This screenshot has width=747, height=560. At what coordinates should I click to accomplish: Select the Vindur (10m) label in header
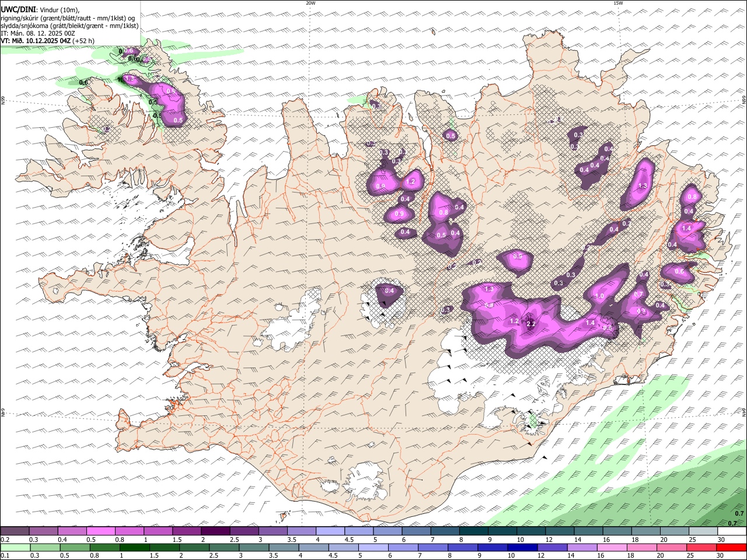point(59,10)
